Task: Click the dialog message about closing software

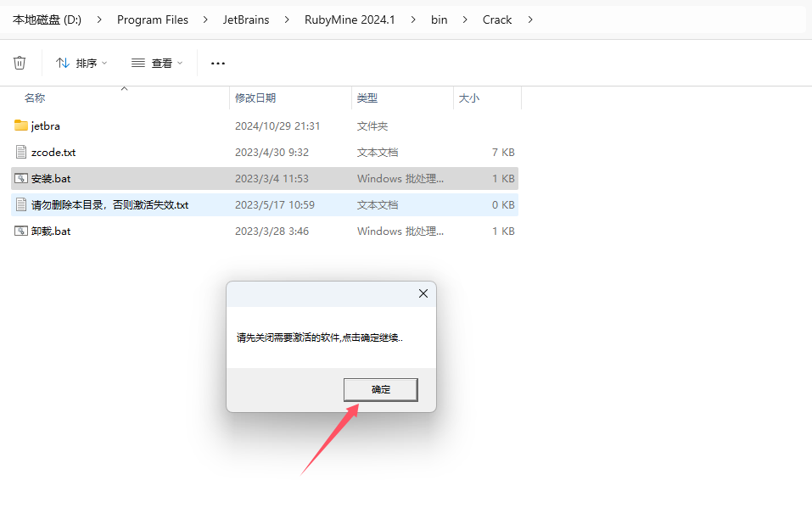Action: 320,338
